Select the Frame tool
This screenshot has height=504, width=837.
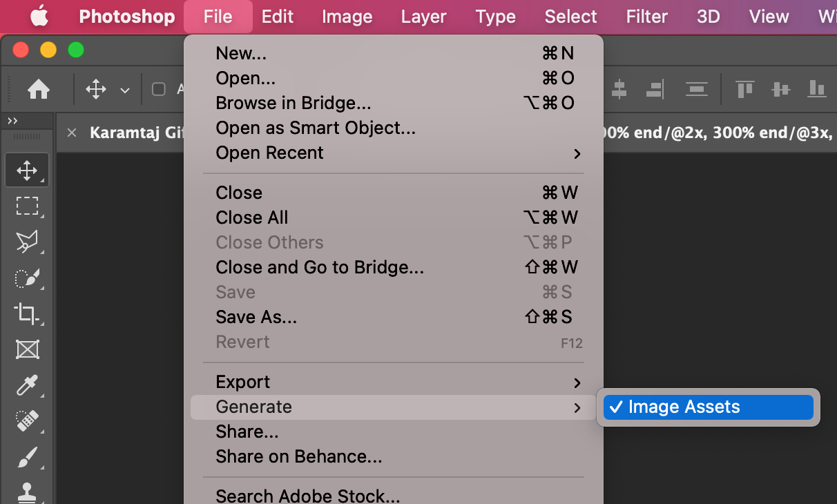(x=27, y=349)
